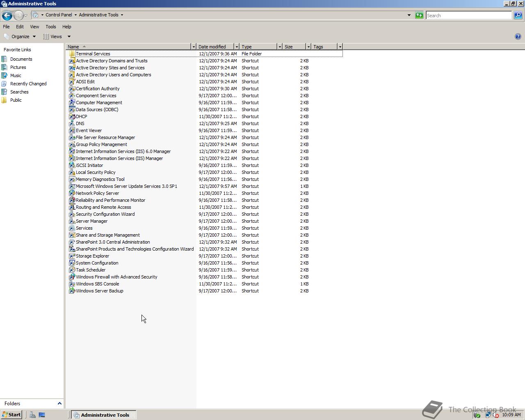
Task: Click the Help question mark icon
Action: point(518,37)
